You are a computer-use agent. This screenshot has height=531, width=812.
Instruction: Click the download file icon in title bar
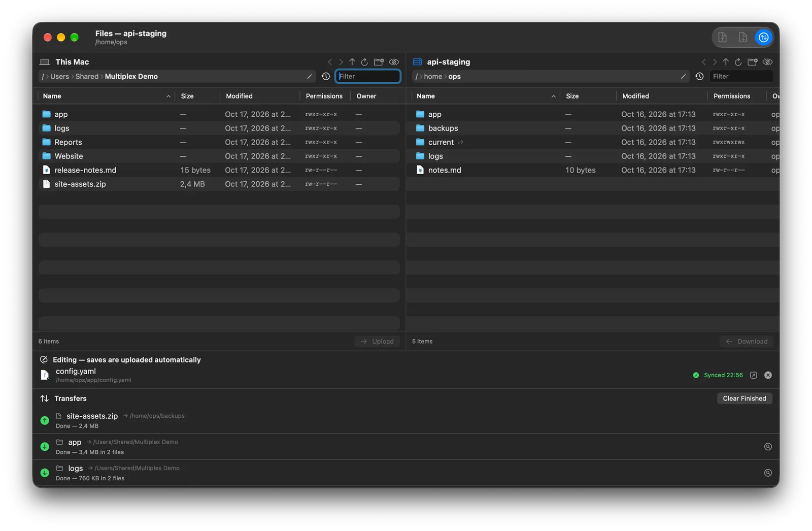743,37
